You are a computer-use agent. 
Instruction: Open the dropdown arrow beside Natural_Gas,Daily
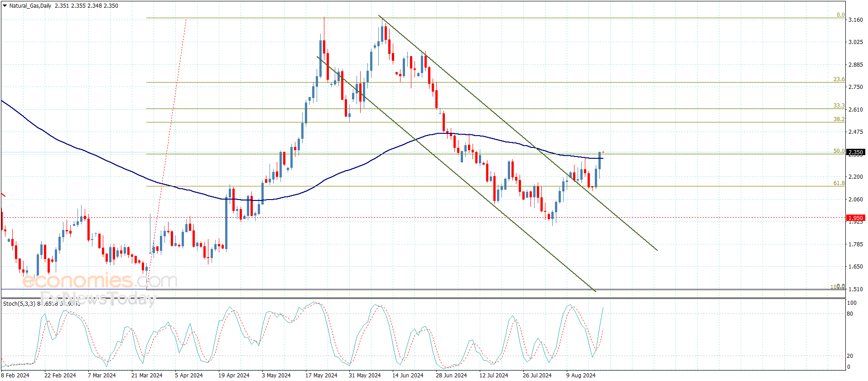coord(5,6)
